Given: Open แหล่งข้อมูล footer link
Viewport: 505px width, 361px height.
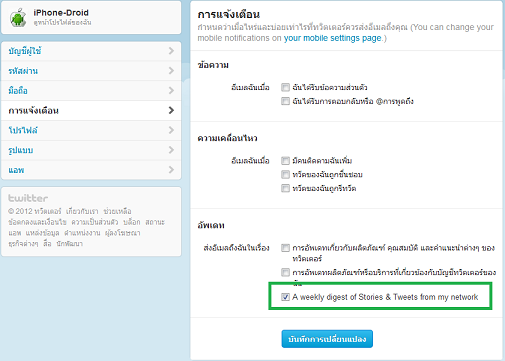Looking at the screenshot, I should pyautogui.click(x=42, y=233).
